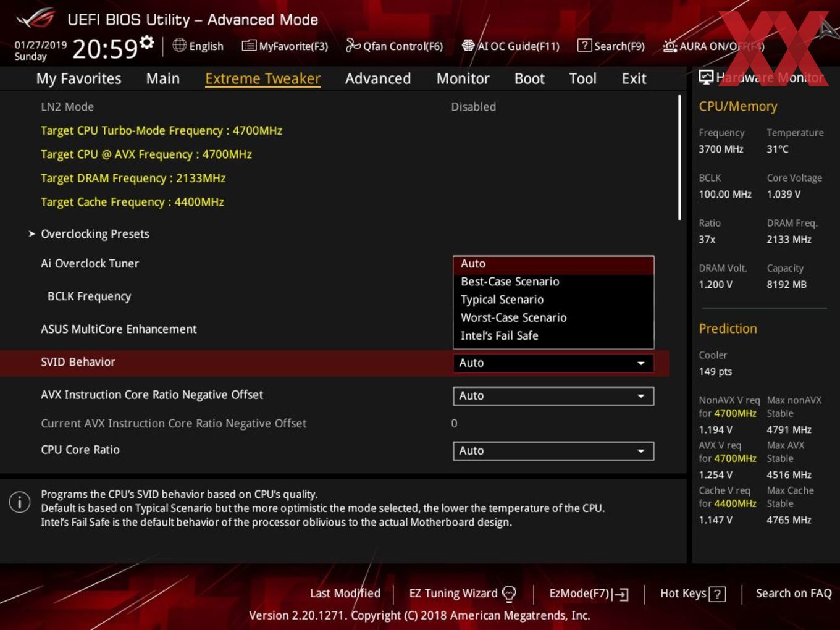The width and height of the screenshot is (840, 630).
Task: Click the info icon in help panel
Action: pyautogui.click(x=20, y=502)
